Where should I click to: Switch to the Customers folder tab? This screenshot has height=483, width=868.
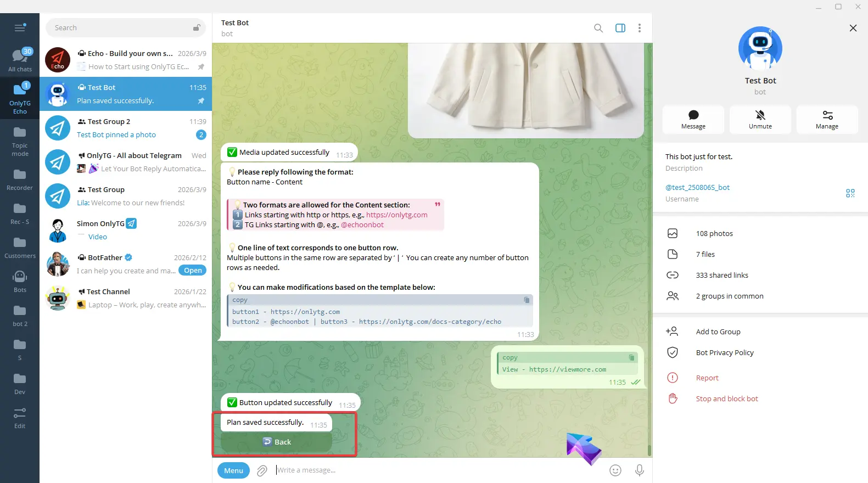point(20,247)
